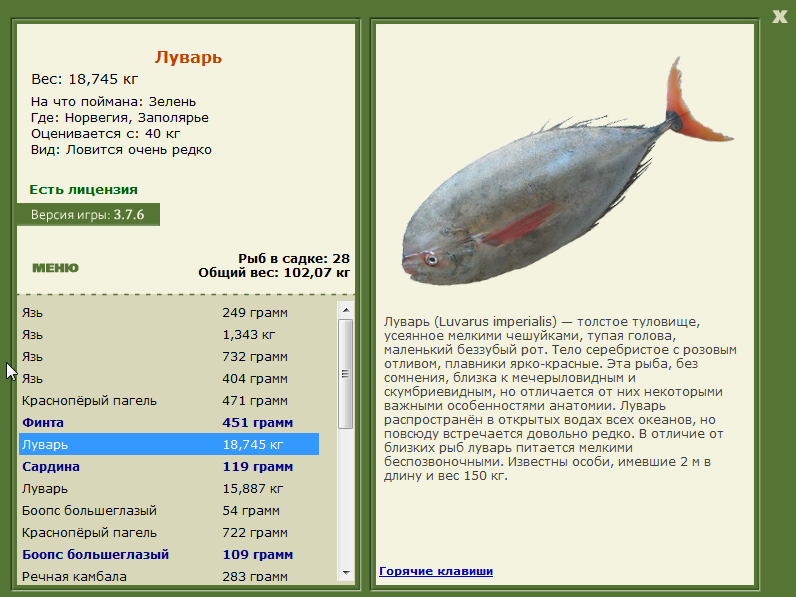Select Краснопёрый пагель 722 грамм row
796x597 pixels.
(169, 533)
